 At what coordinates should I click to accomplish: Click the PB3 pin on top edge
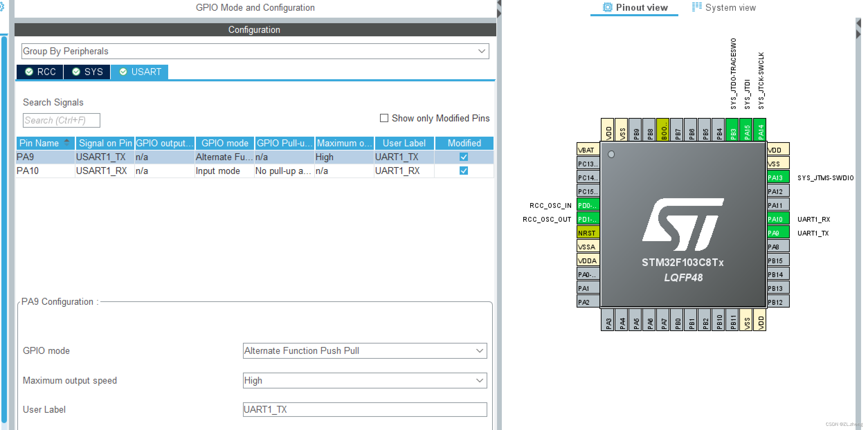732,130
